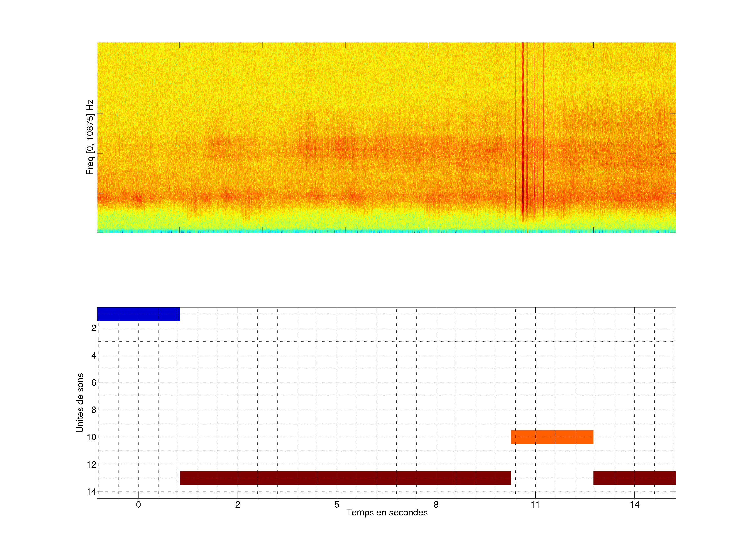747x560 pixels.
Task: Click x-axis tick label 2
Action: tap(237, 505)
